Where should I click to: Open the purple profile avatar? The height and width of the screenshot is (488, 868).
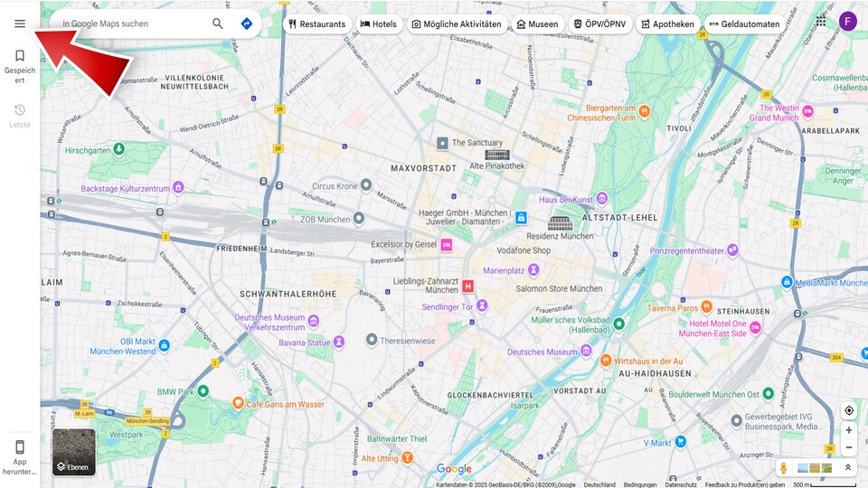tap(847, 22)
